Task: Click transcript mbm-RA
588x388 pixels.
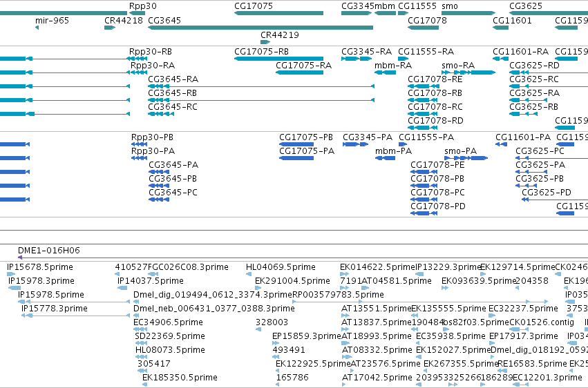Action: point(393,66)
